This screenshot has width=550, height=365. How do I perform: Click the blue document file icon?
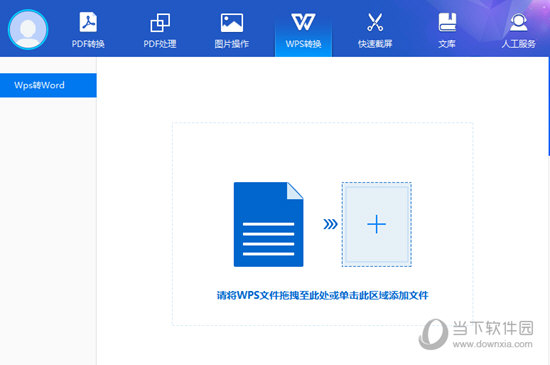[x=268, y=224]
